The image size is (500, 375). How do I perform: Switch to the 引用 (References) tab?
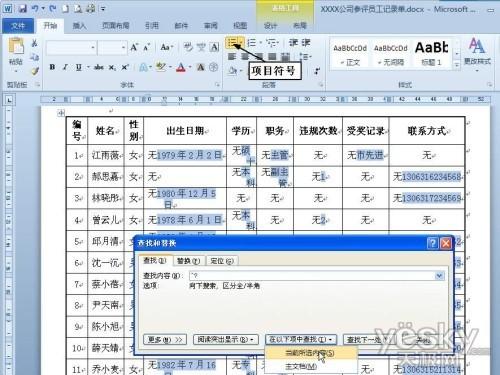pos(151,25)
